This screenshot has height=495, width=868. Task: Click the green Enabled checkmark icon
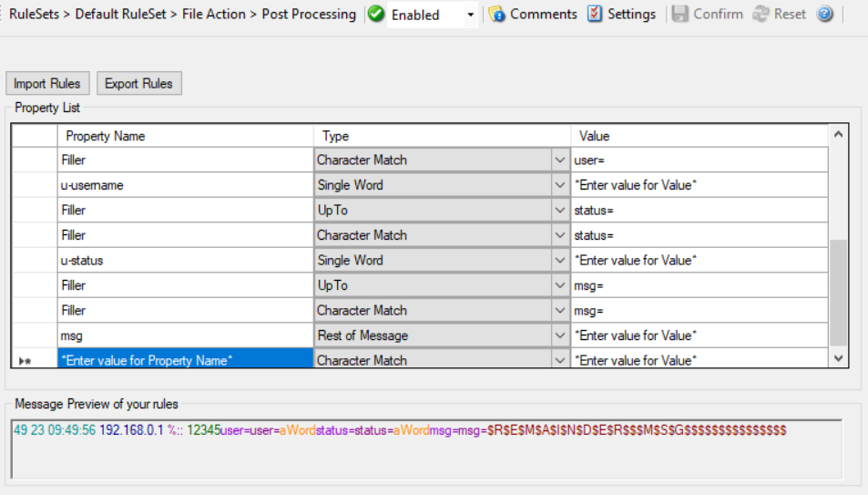[376, 15]
